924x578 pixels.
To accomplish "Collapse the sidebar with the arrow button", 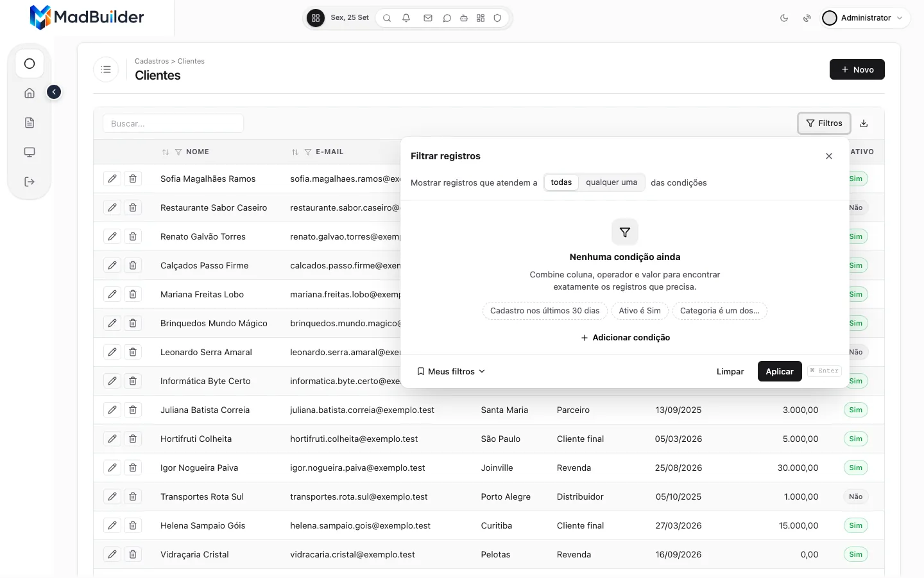I will pyautogui.click(x=54, y=92).
